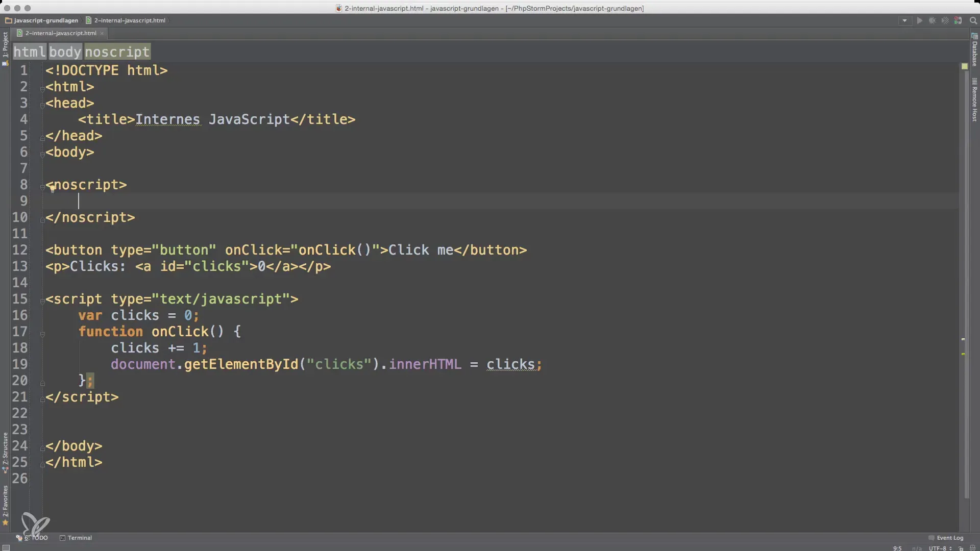Click html breadcrumb in editor

click(x=30, y=52)
